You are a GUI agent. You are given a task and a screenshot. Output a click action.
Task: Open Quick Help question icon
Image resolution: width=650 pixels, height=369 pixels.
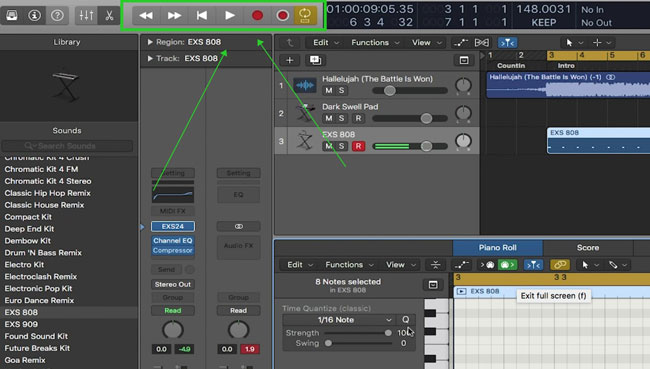(x=57, y=15)
